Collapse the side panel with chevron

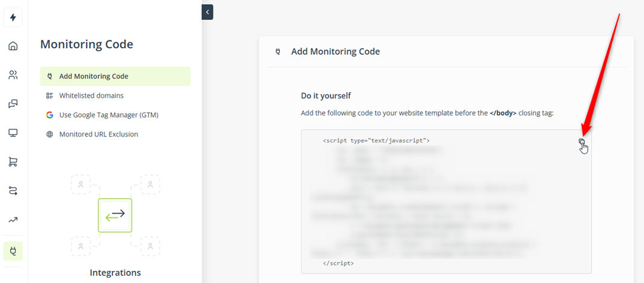[x=207, y=12]
